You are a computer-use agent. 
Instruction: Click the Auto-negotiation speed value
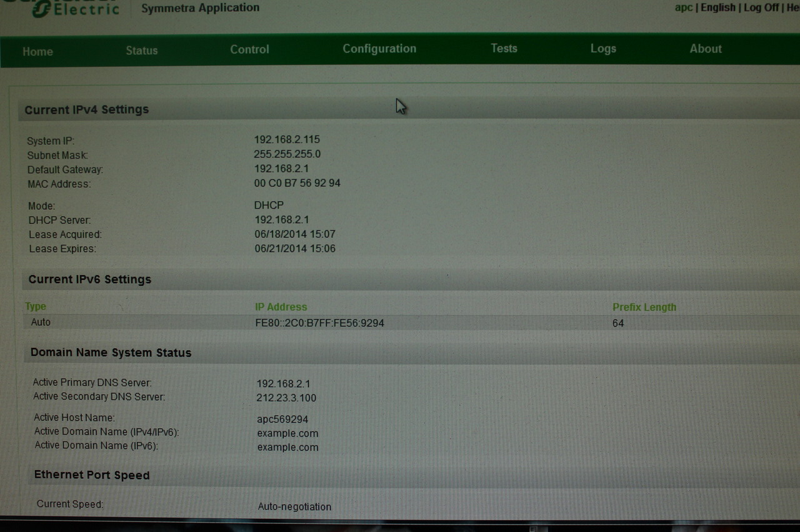[294, 506]
